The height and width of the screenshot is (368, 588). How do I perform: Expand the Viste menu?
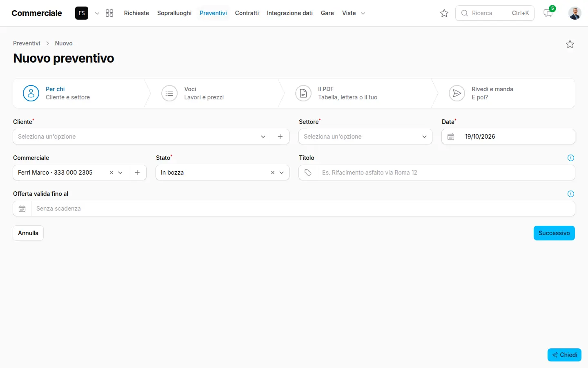tap(354, 13)
